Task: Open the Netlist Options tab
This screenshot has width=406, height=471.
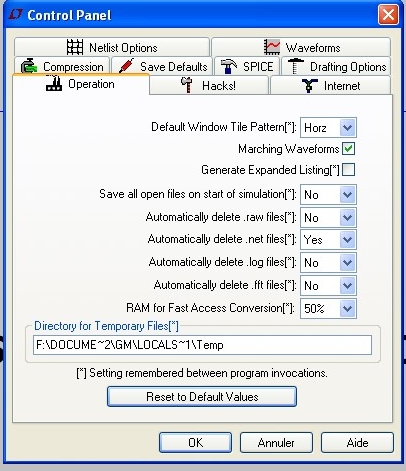Action: [112, 47]
